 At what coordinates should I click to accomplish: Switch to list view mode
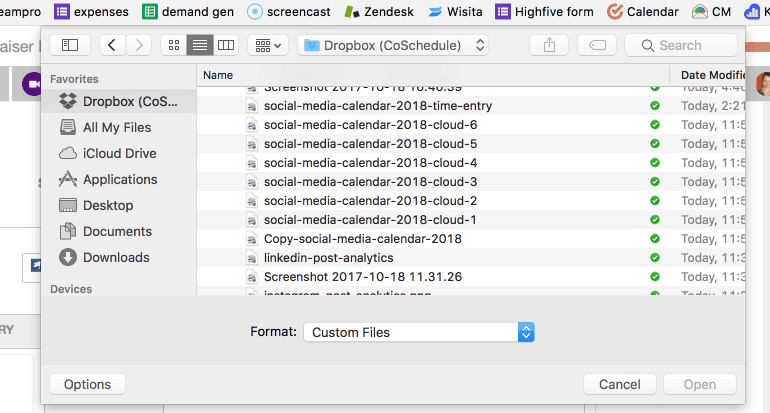[x=200, y=45]
